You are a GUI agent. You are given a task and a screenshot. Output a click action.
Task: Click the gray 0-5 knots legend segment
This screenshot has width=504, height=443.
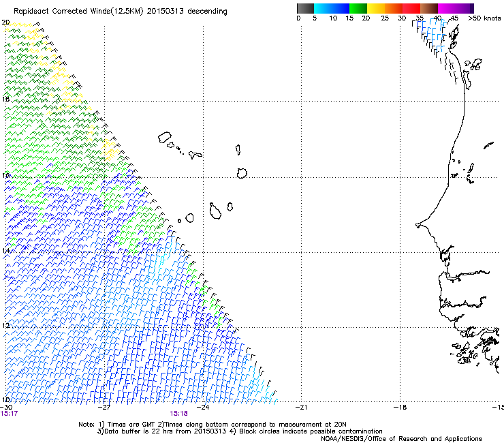click(x=305, y=8)
